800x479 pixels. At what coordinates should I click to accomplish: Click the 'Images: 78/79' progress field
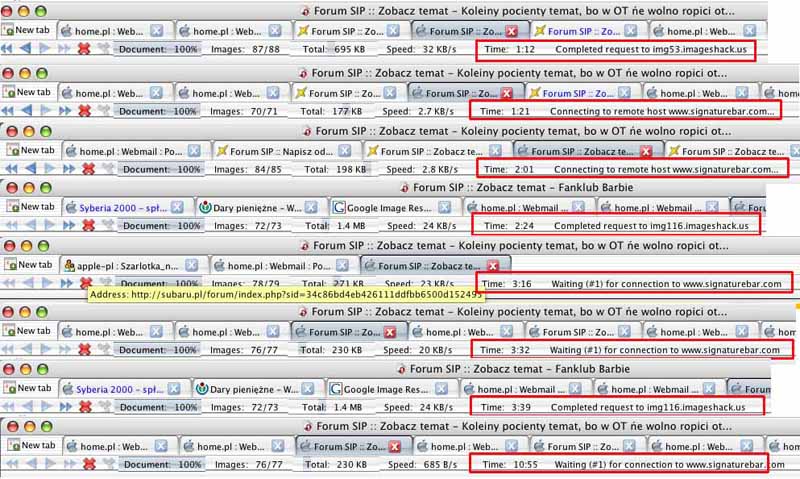tap(241, 283)
